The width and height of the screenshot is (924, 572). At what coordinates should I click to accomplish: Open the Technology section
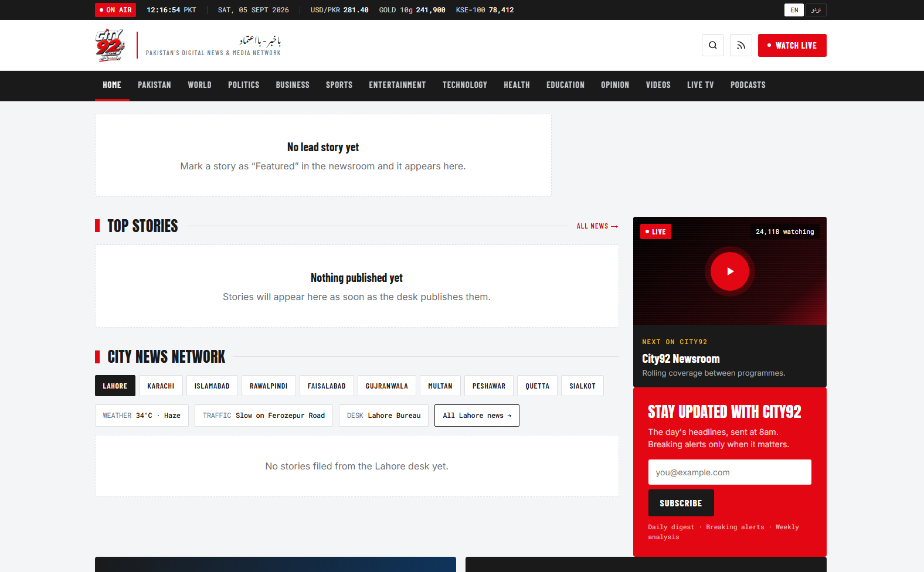click(464, 85)
